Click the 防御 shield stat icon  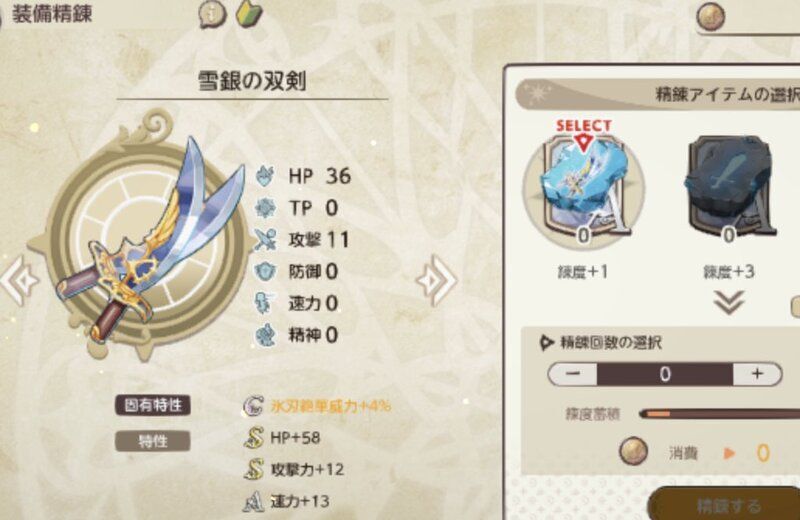coord(266,271)
